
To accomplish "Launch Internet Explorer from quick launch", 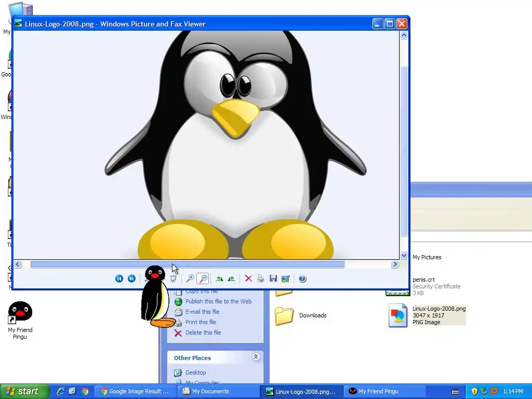I will tap(60, 391).
